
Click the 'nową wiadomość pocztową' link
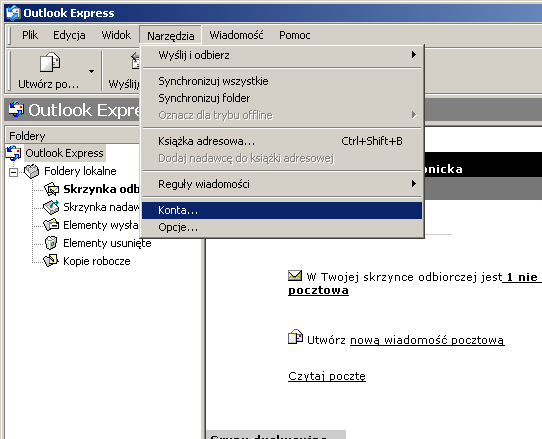427,340
